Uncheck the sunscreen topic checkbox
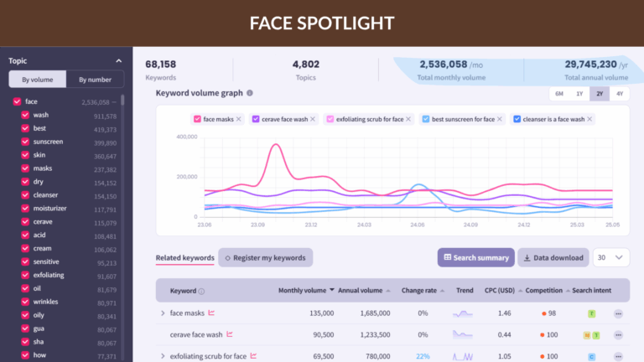 point(25,142)
